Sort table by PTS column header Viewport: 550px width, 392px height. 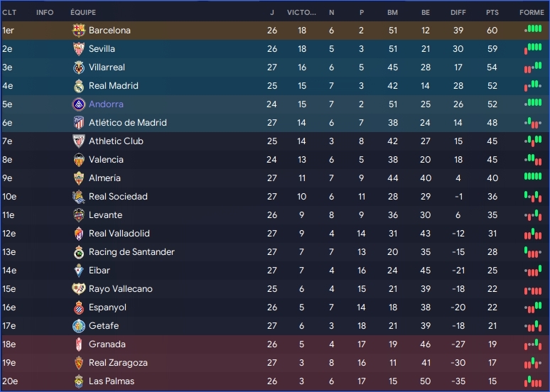(492, 13)
